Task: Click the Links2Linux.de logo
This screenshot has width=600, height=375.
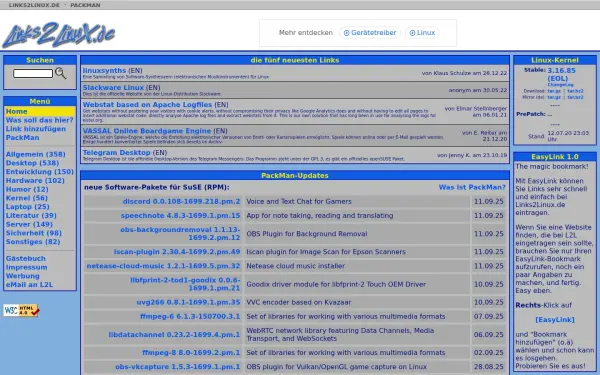Action: coord(59,35)
